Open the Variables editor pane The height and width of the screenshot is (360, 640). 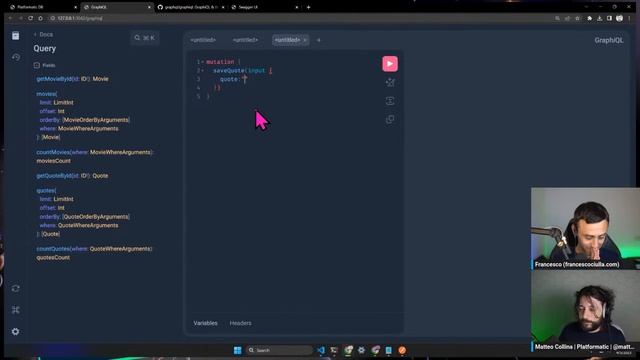click(205, 323)
